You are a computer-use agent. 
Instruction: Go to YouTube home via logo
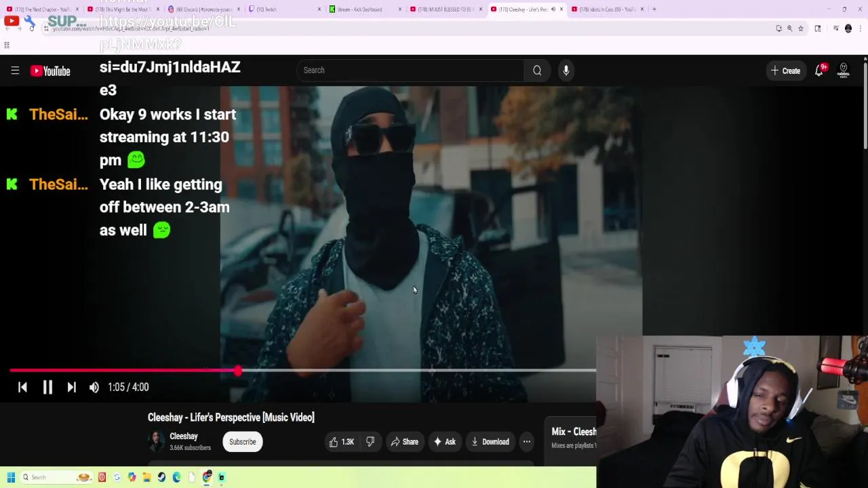pyautogui.click(x=50, y=70)
